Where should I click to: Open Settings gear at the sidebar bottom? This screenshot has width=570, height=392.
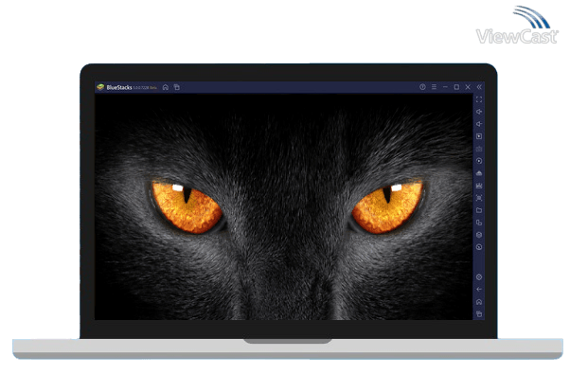click(x=479, y=277)
